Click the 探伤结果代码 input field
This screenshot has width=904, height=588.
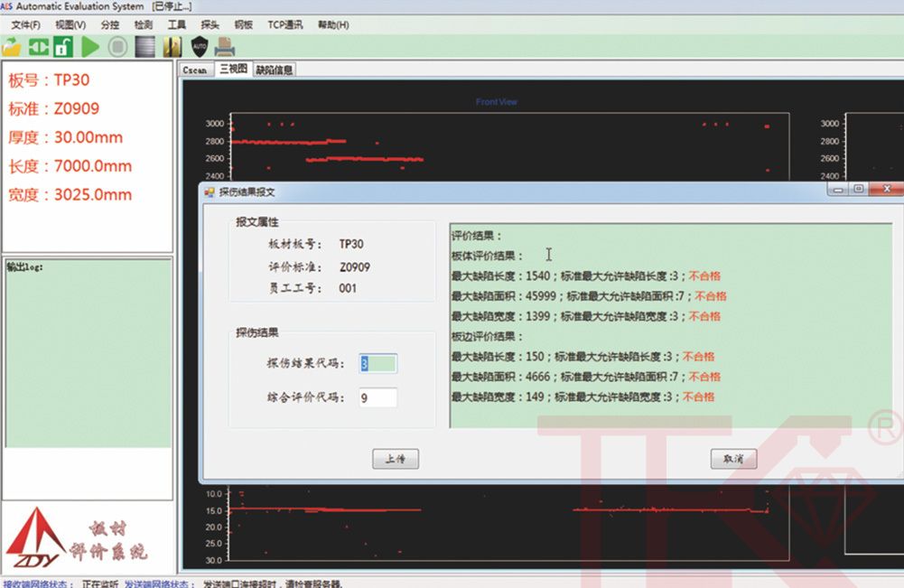(x=377, y=363)
